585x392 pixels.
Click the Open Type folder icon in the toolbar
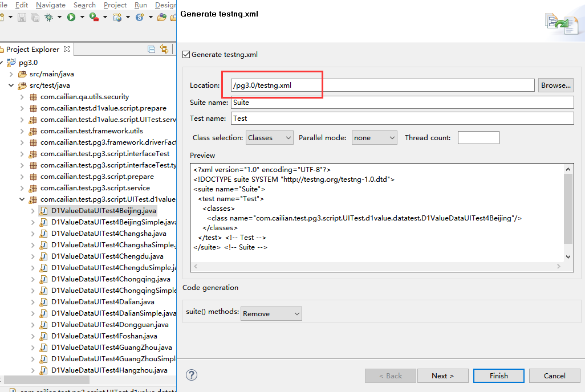162,17
